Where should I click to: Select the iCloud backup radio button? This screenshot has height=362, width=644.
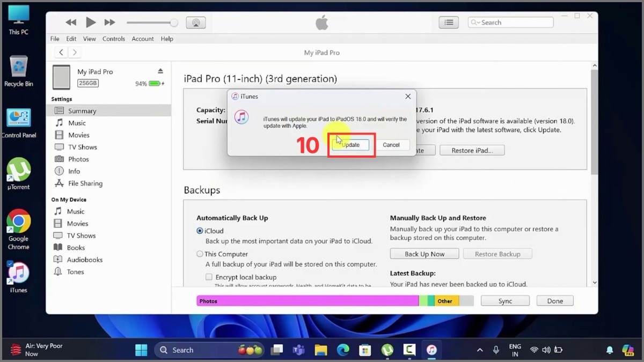point(200,231)
